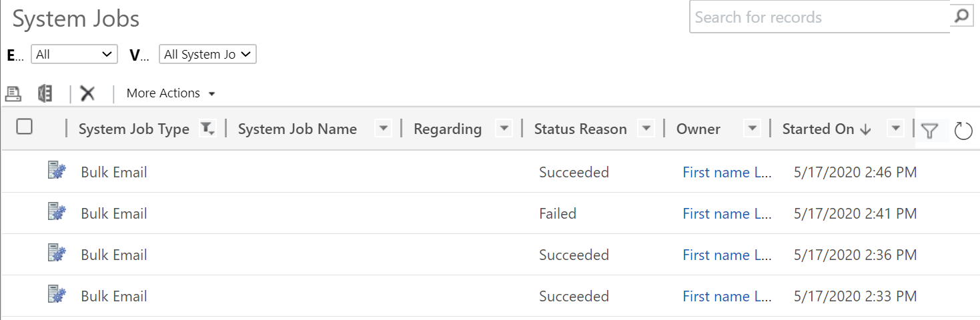Open the owner link of the 2:33 PM job
Viewport: 980px width, 320px height.
726,297
